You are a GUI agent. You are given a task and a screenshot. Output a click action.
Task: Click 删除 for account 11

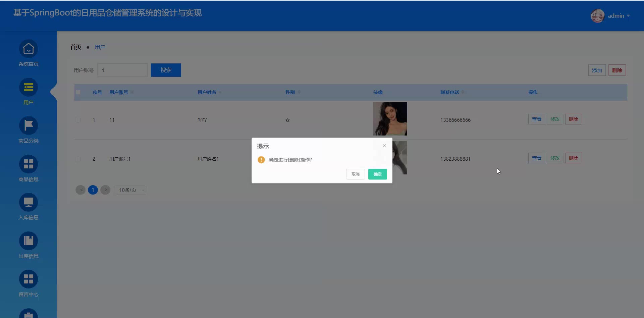(x=574, y=119)
